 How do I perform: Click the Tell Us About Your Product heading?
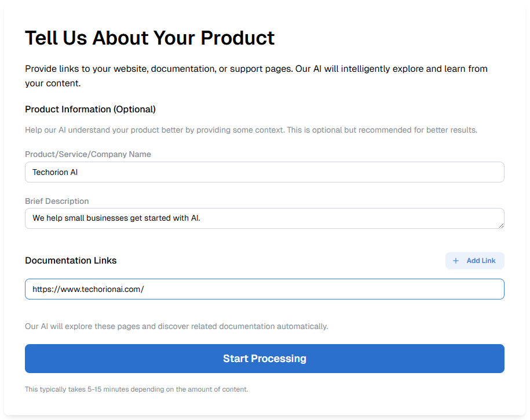click(x=149, y=38)
